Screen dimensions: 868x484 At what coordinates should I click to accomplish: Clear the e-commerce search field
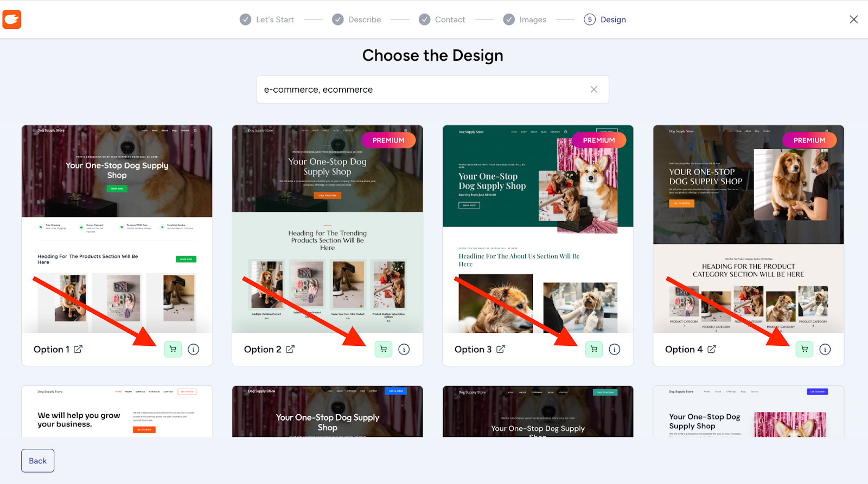click(x=594, y=89)
